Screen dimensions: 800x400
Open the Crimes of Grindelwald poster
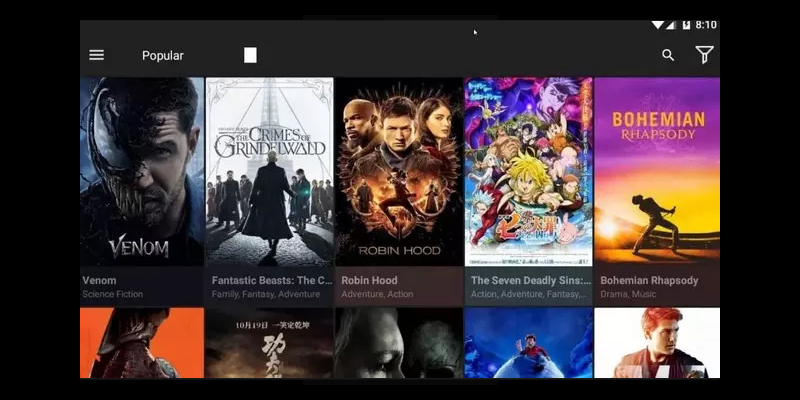(x=269, y=171)
